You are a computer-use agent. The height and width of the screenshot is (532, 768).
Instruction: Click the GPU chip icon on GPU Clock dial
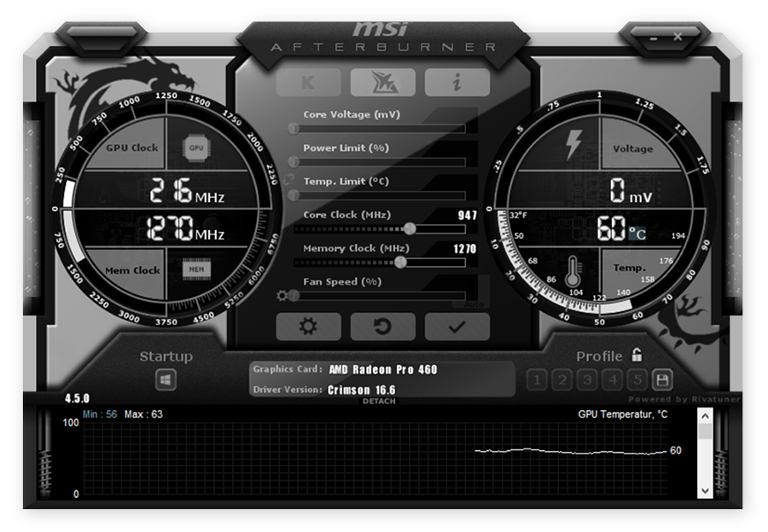coord(195,147)
